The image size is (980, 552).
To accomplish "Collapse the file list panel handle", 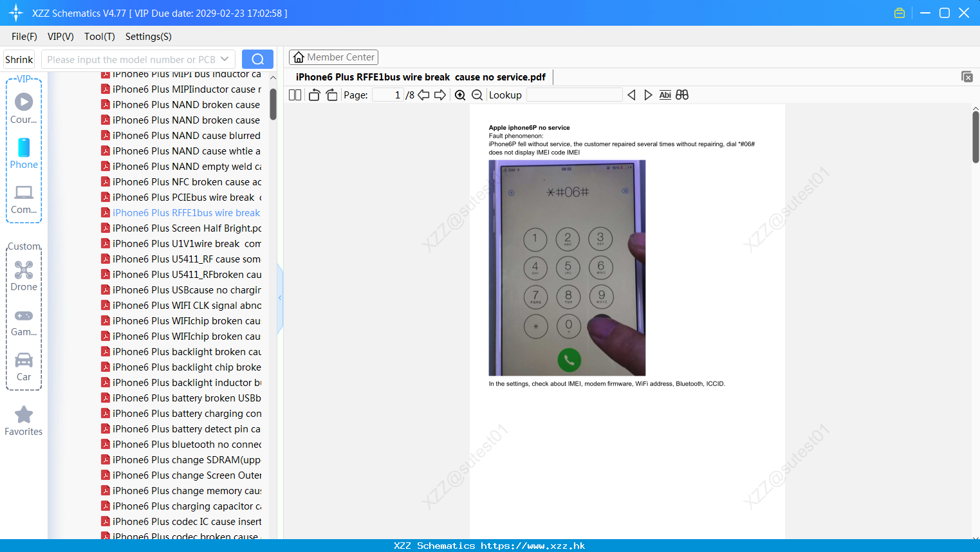I will coord(280,298).
